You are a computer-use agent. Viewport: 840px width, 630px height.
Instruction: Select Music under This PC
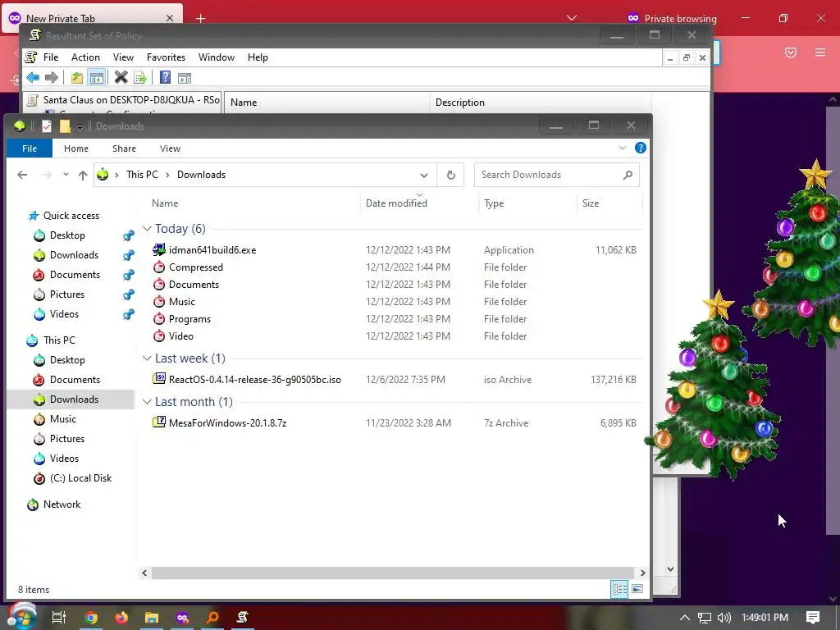tap(62, 419)
